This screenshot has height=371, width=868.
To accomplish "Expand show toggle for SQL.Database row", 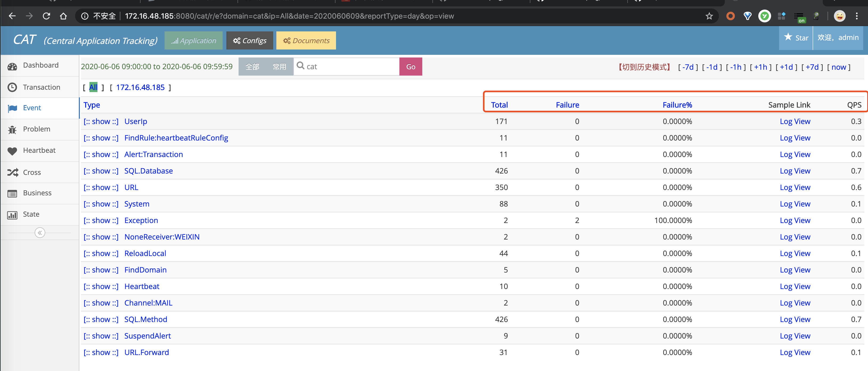I will point(101,171).
